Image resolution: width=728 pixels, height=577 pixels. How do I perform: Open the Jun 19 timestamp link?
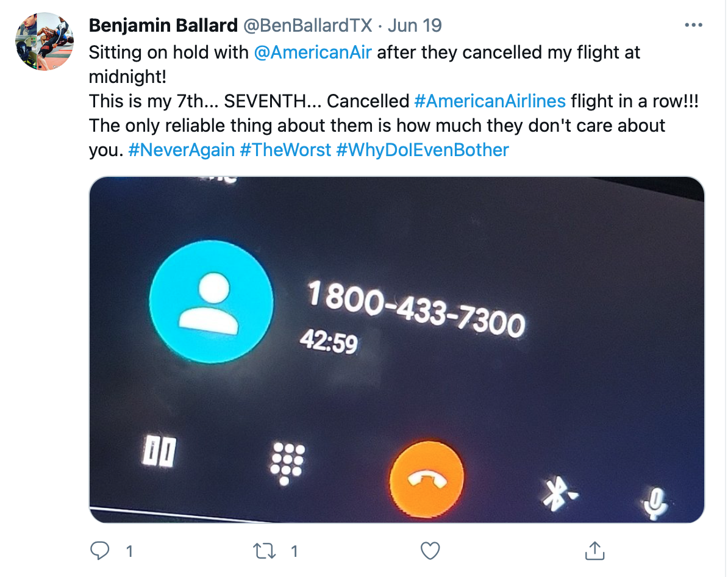pos(415,26)
